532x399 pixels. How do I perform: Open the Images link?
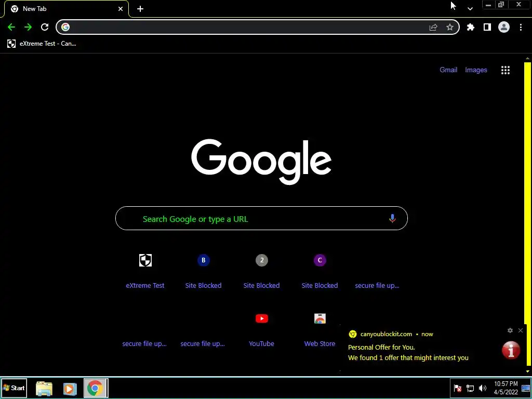[x=476, y=70]
